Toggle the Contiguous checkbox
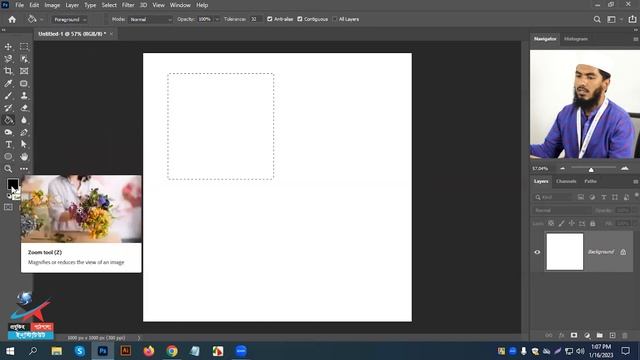Screen dimensions: 640x360 pos(300,19)
